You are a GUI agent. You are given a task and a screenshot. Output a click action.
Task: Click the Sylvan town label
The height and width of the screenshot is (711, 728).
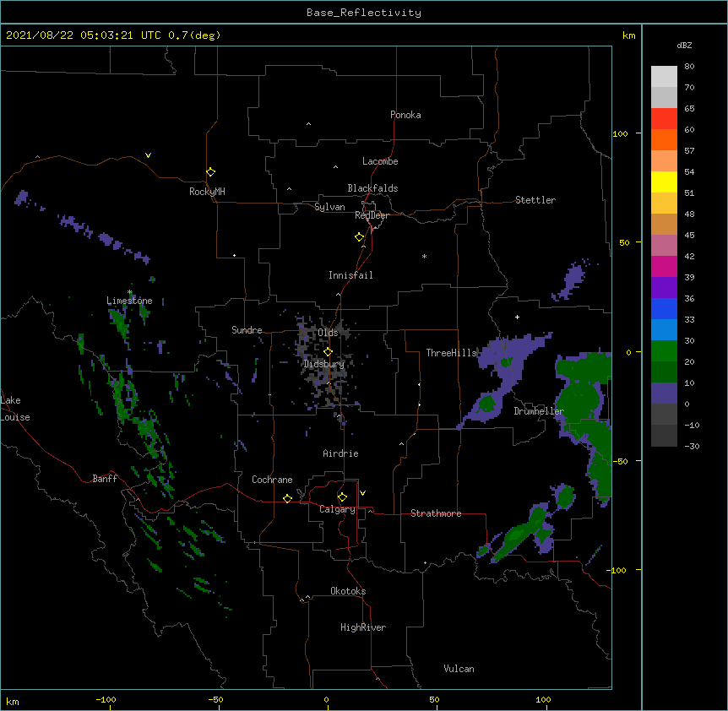click(x=329, y=207)
